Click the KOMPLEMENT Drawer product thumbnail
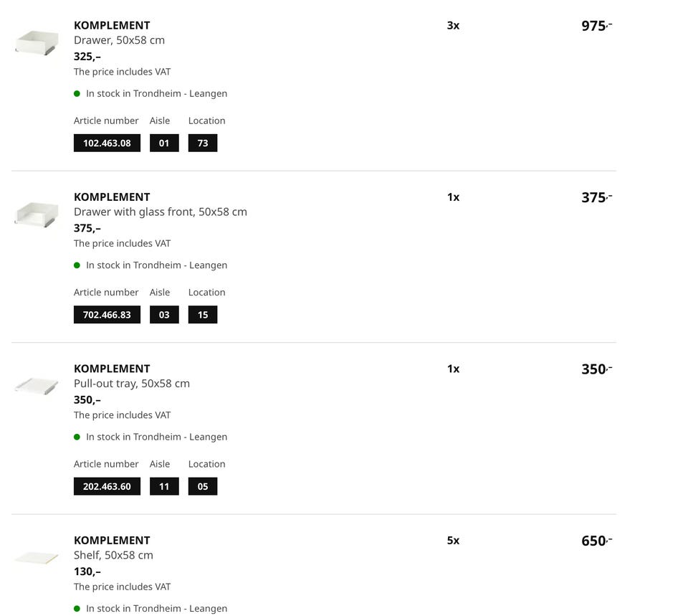The width and height of the screenshot is (688, 616). pos(36,42)
